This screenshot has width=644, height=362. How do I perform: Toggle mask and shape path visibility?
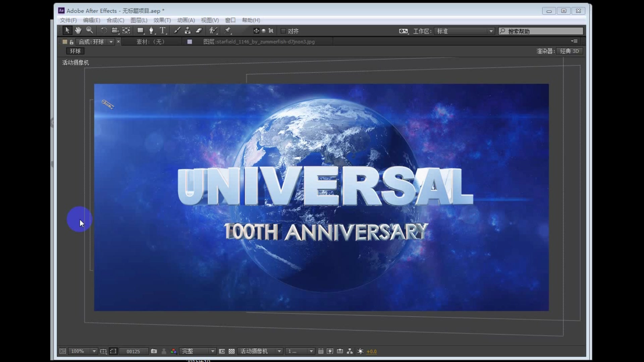(x=113, y=351)
